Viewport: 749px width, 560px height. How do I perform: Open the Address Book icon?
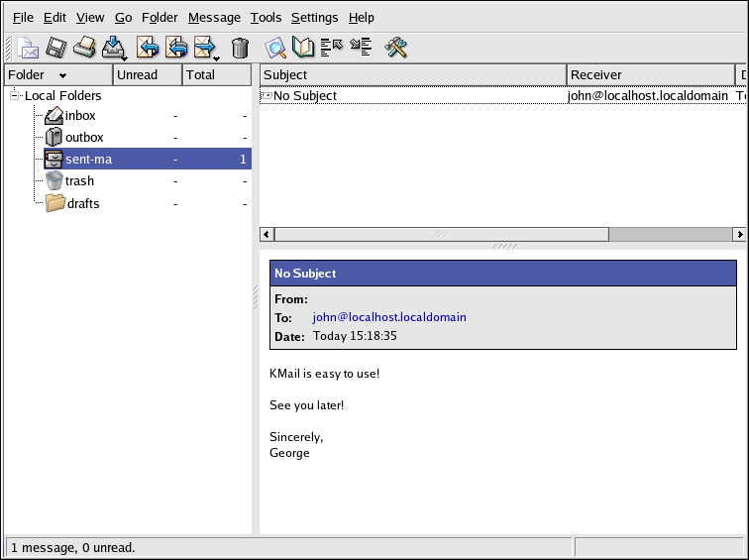pos(303,48)
